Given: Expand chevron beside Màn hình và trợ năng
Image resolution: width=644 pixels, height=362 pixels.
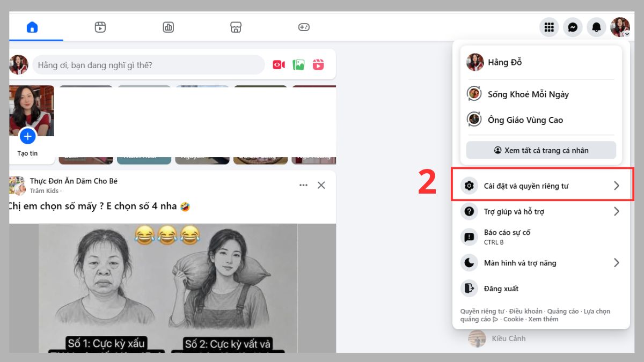Looking at the screenshot, I should point(616,263).
